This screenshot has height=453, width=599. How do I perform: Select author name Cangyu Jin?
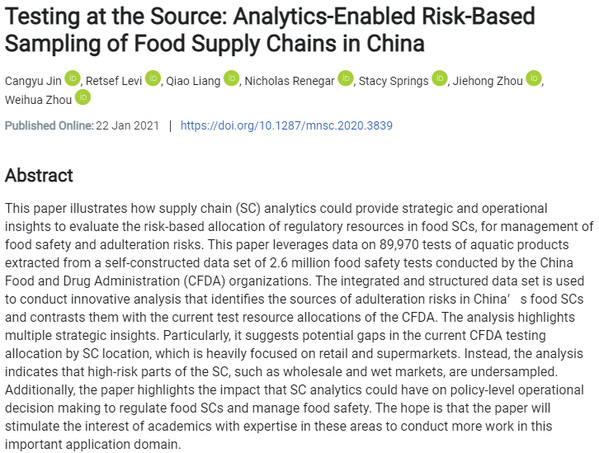[x=33, y=81]
